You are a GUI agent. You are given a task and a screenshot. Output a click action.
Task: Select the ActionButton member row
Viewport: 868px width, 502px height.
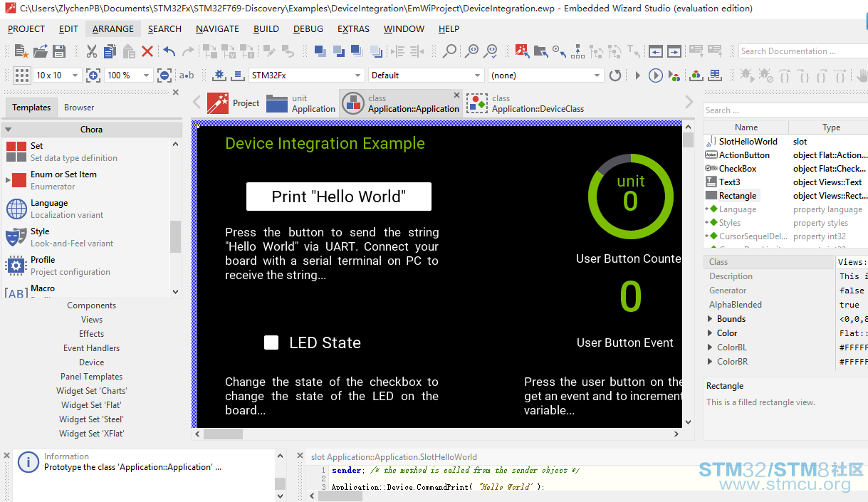[785, 155]
